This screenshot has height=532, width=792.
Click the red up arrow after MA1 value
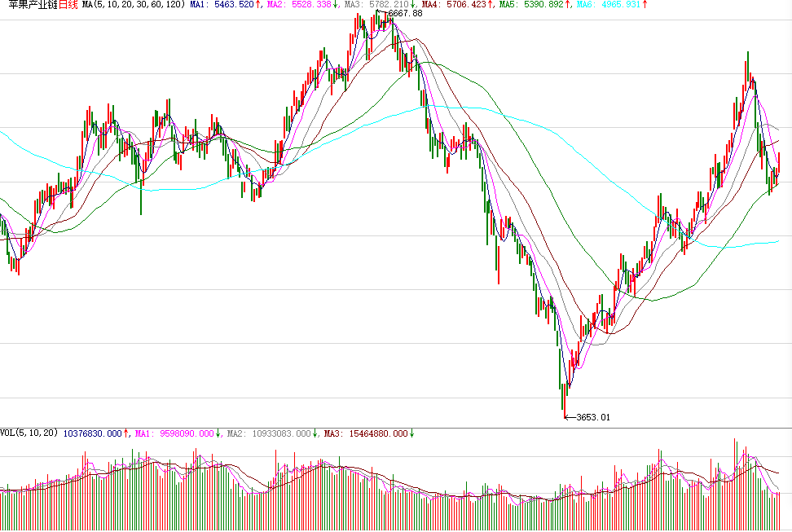(258, 5)
